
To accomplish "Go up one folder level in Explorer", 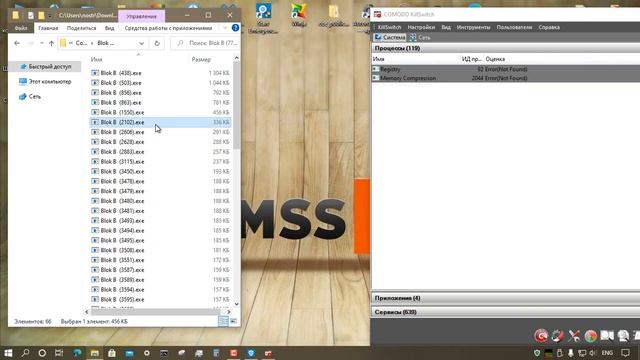I will 51,43.
